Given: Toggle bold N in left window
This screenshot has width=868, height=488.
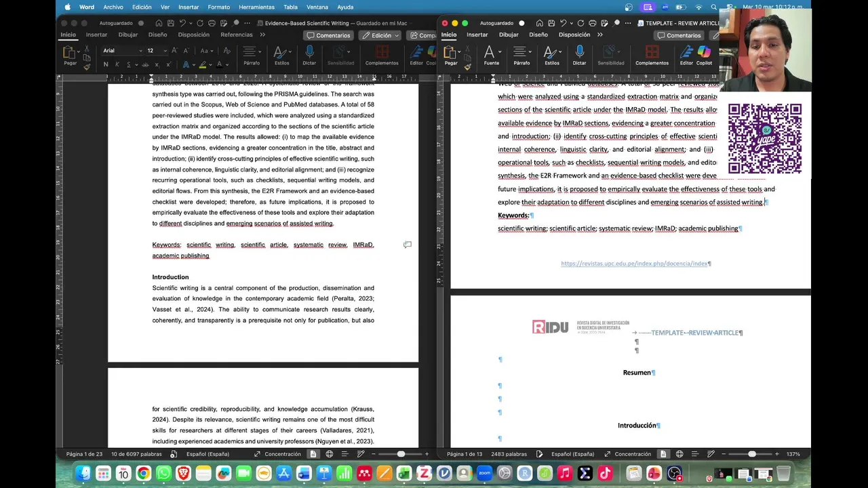Looking at the screenshot, I should (106, 64).
